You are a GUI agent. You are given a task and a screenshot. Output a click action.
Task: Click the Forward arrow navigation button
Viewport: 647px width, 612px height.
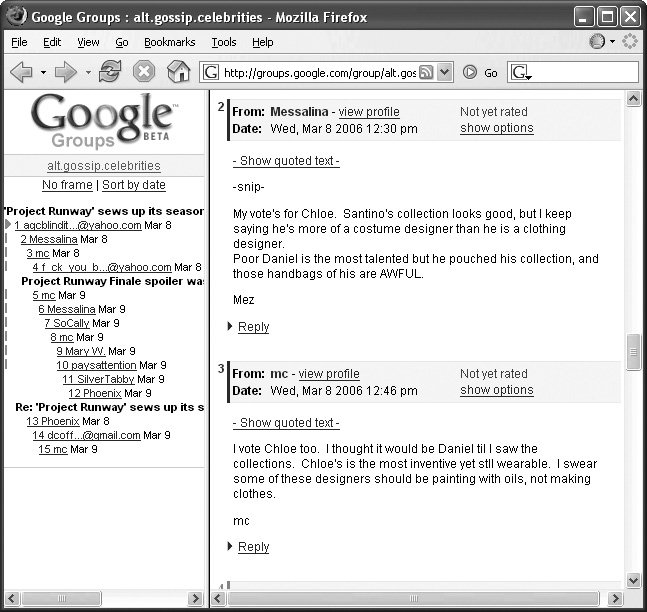coord(66,72)
